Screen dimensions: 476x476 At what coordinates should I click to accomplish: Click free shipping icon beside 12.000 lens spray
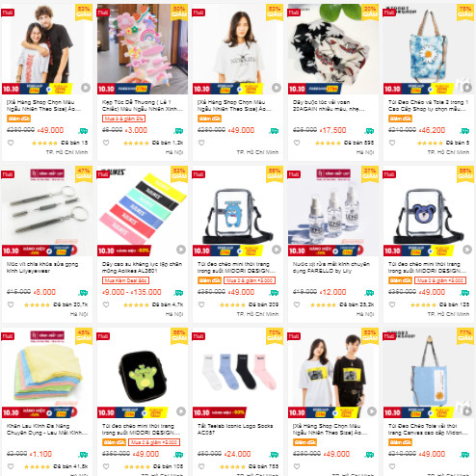pyautogui.click(x=369, y=293)
